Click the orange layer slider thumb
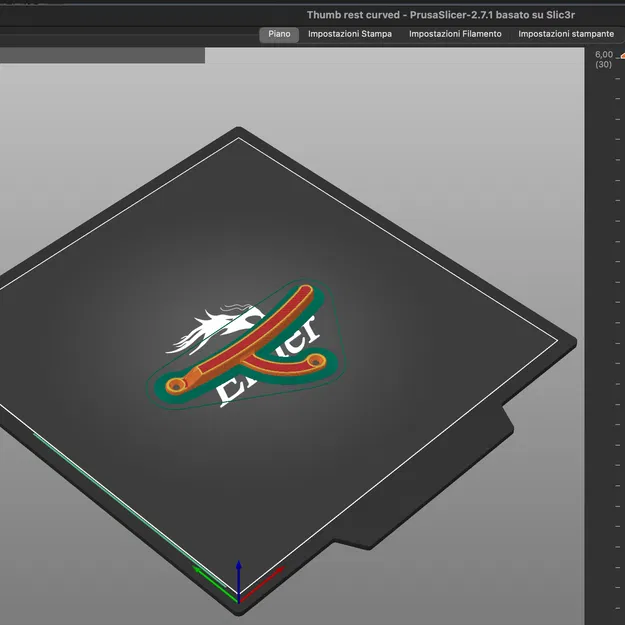The image size is (625, 625). (x=622, y=57)
